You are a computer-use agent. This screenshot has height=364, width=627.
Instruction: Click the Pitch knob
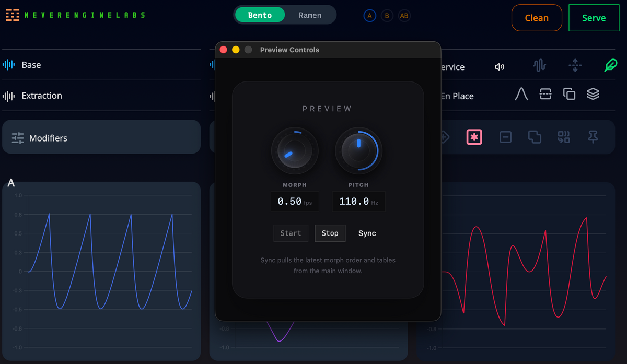(x=358, y=151)
